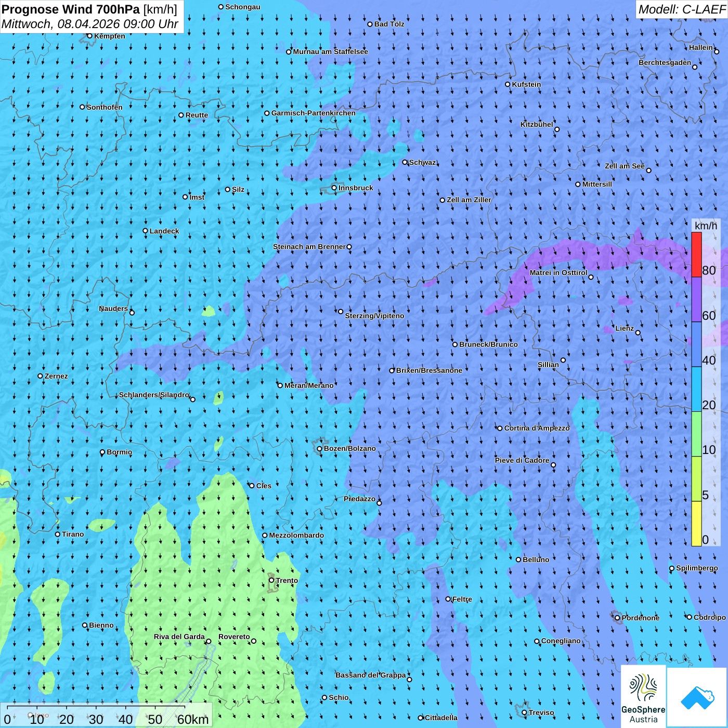
Task: Click the 'Bruneck/Brunico' label
Action: (x=488, y=344)
